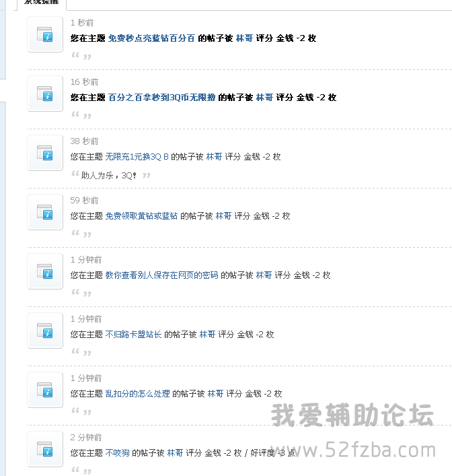Click 好评度 -3 点 text in last notice
Screen dimensions: 452x476
pyautogui.click(x=272, y=453)
